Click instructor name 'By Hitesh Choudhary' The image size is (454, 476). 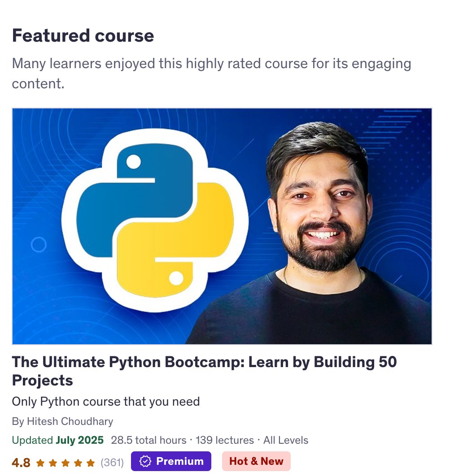(x=63, y=421)
